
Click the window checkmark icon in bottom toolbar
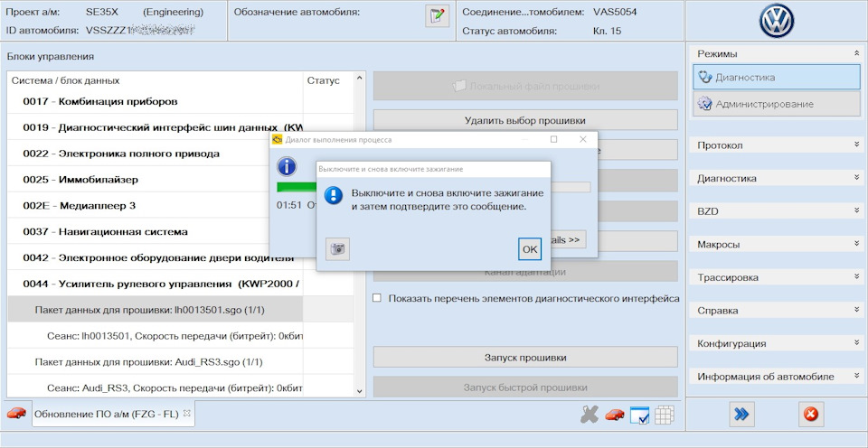[x=639, y=415]
